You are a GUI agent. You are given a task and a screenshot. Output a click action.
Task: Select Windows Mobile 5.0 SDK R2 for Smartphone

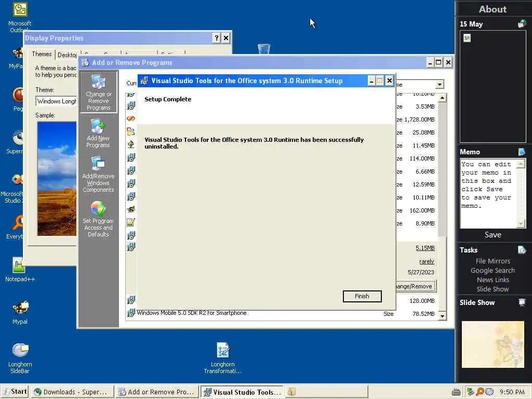coord(191,313)
